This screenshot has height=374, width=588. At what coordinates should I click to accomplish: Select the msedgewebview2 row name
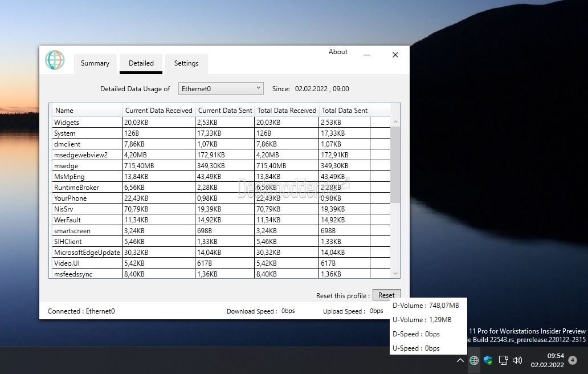click(81, 155)
